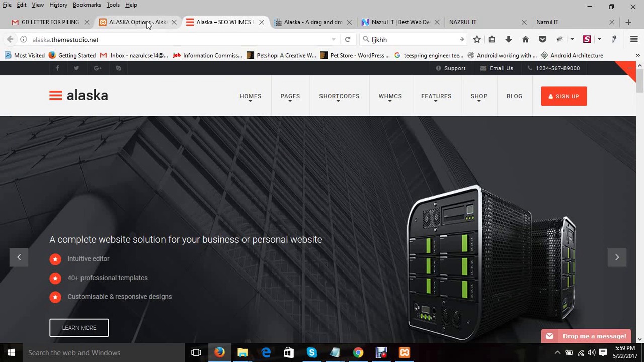Open Twitter social icon in top bar
Screen dimensions: 644x362
pos(76,68)
